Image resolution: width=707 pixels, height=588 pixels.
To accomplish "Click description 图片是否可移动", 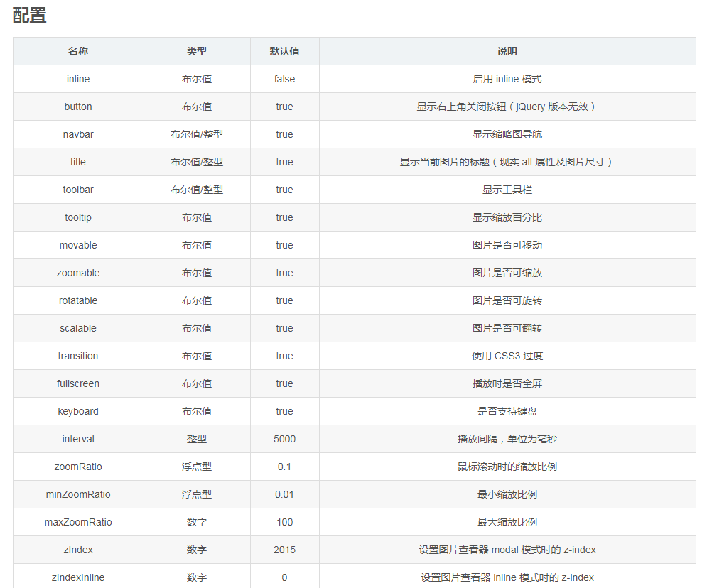I will click(507, 245).
